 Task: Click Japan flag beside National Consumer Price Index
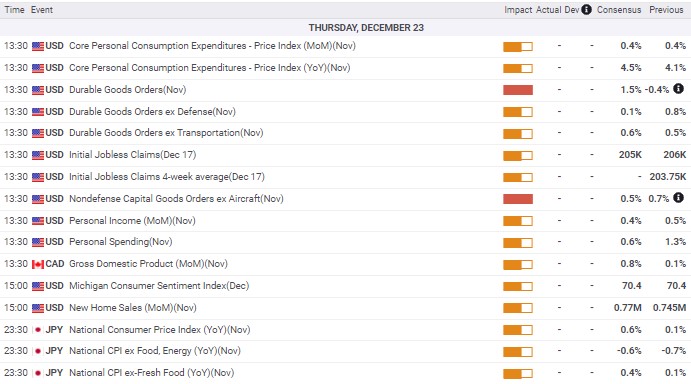tap(38, 330)
